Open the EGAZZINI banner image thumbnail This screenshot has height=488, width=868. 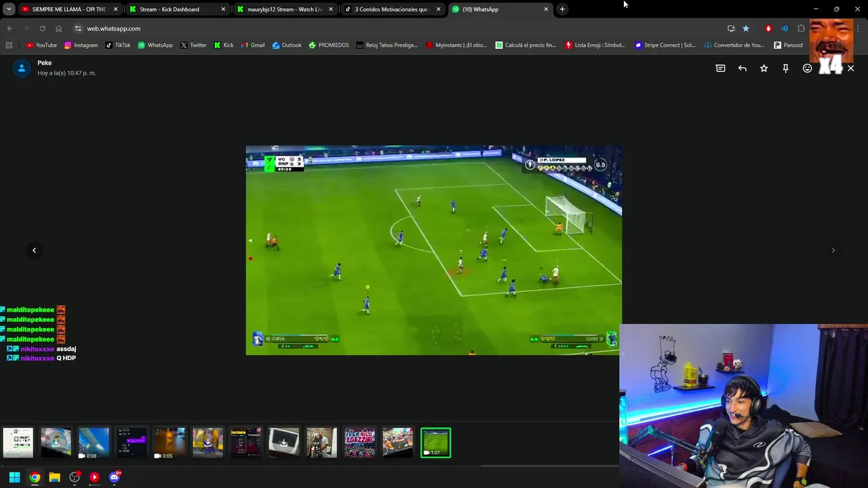(359, 443)
